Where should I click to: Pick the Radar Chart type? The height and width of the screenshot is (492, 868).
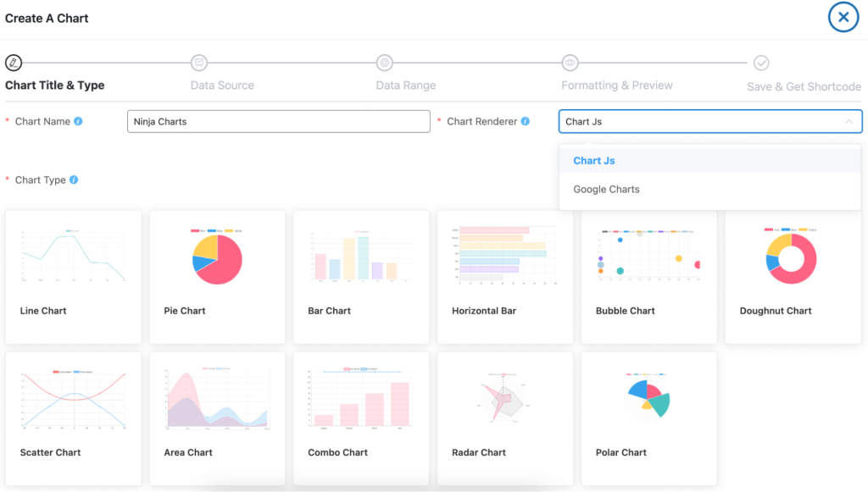coord(505,418)
